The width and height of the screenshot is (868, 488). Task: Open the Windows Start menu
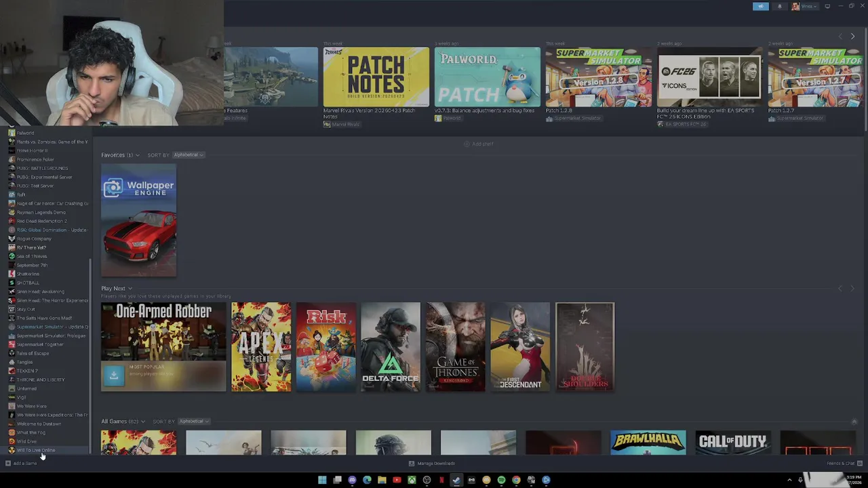322,480
